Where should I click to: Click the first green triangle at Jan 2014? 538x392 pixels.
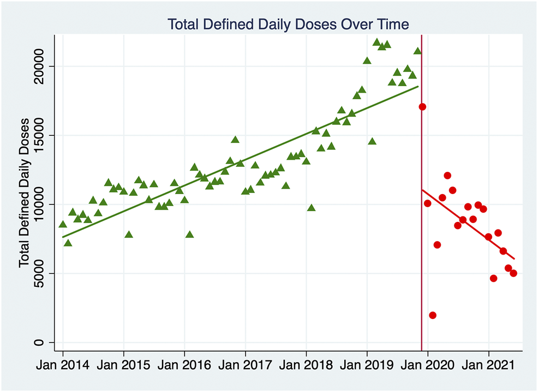click(63, 225)
